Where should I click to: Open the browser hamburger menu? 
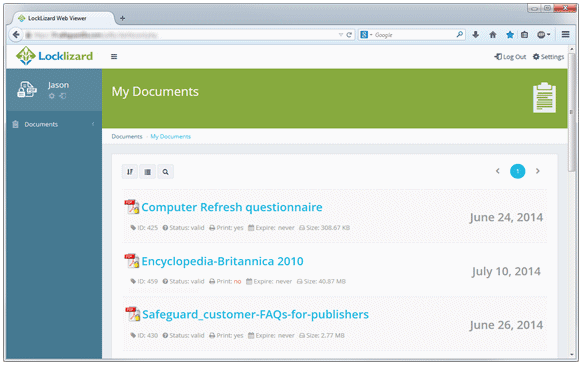pos(565,34)
